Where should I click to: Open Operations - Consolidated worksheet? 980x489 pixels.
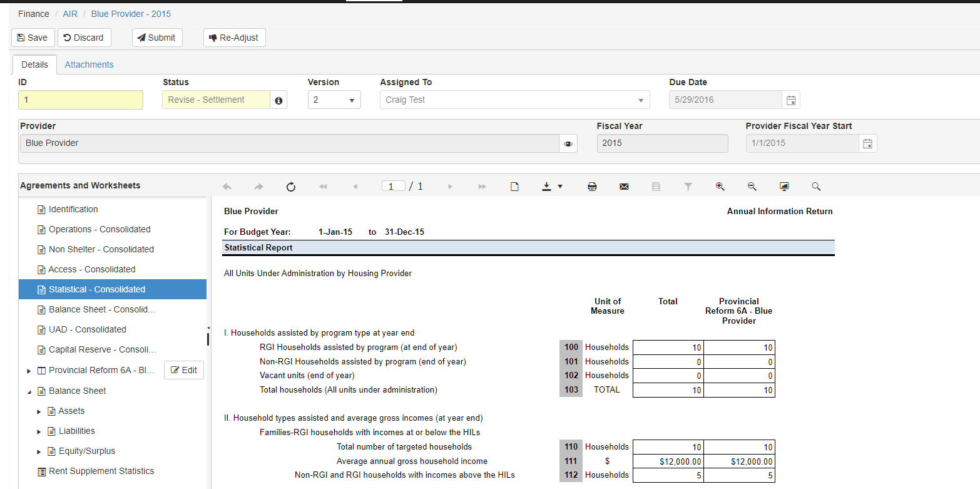pos(100,229)
